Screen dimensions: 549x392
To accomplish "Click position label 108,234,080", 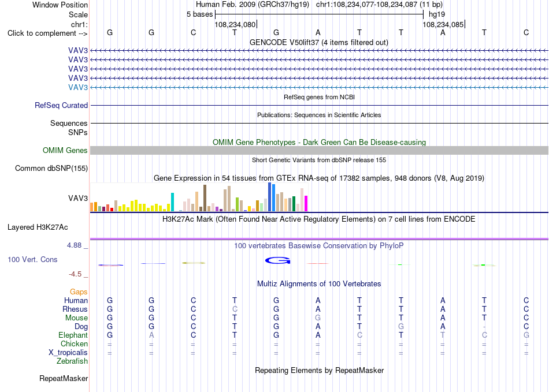I will (x=235, y=24).
